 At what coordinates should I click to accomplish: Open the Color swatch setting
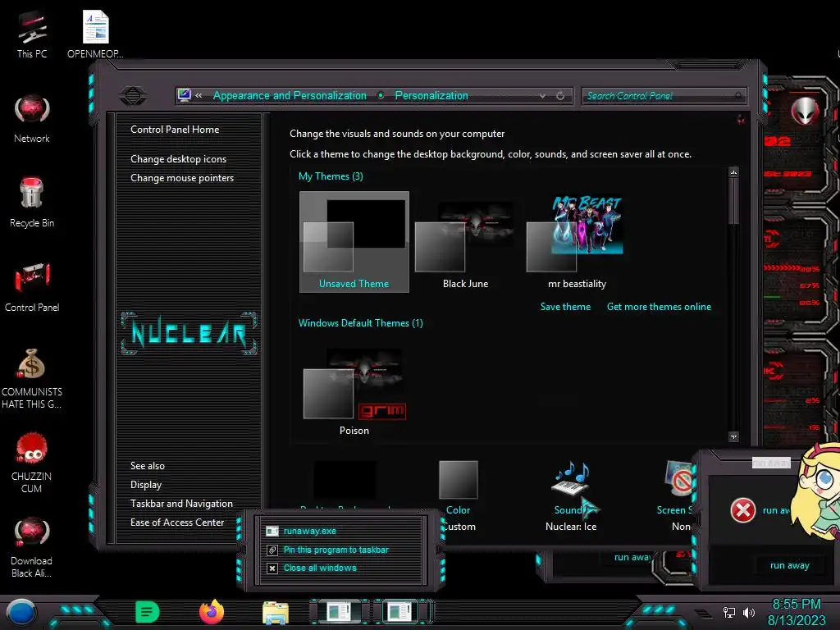[x=458, y=480]
